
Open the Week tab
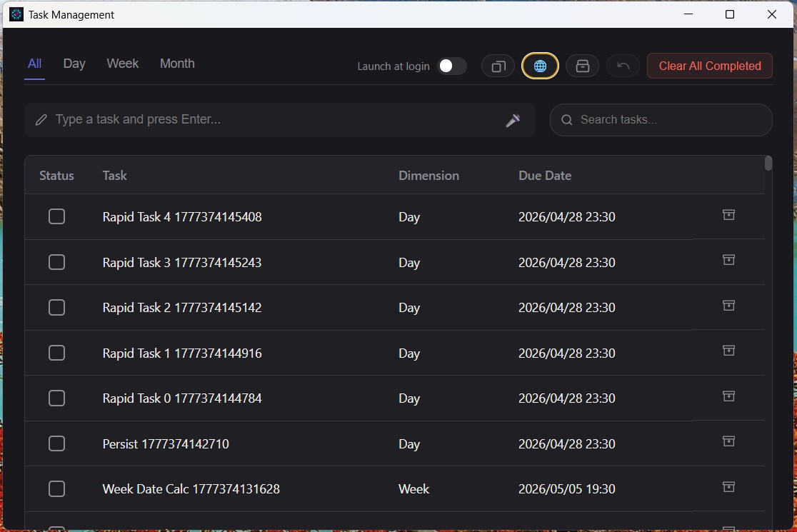tap(123, 64)
